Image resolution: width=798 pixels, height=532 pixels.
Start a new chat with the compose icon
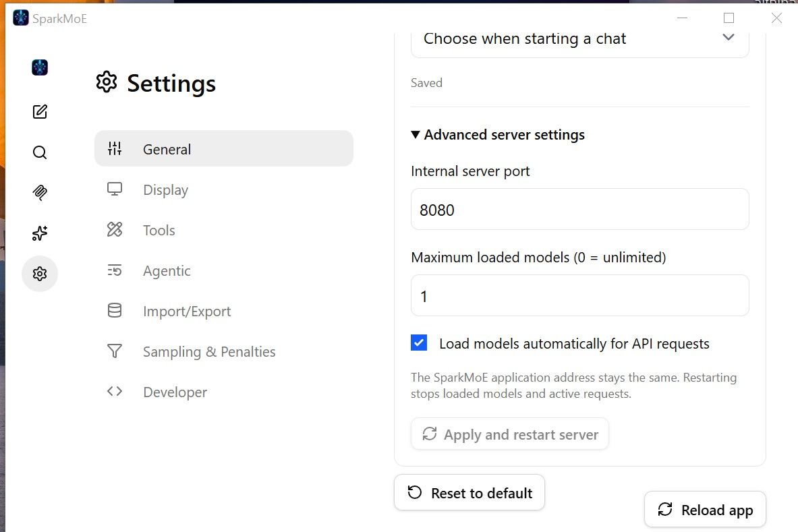(40, 111)
